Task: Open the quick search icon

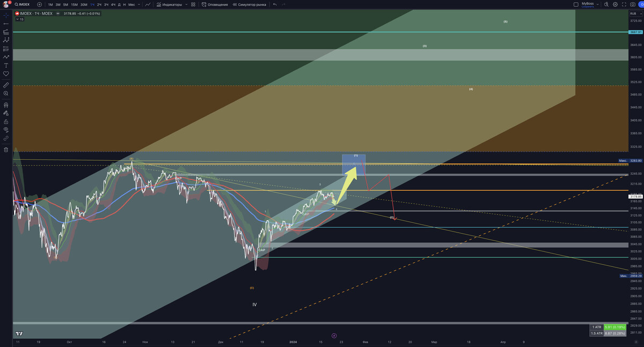Action: coord(606,4)
